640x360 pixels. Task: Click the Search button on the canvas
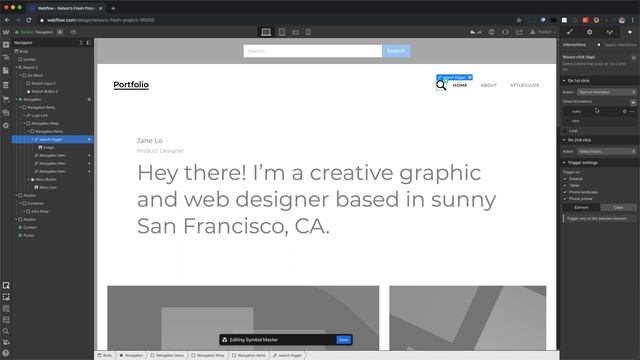pyautogui.click(x=396, y=51)
